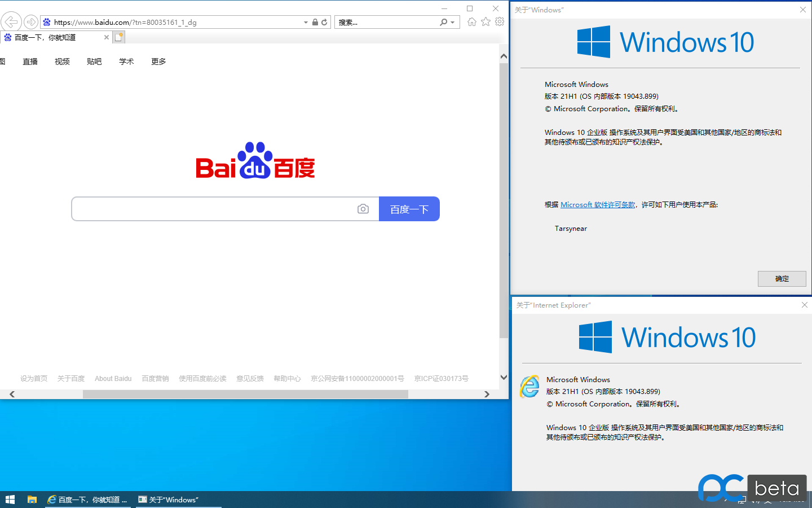Click the About Baidu footer link
812x508 pixels.
pyautogui.click(x=113, y=379)
